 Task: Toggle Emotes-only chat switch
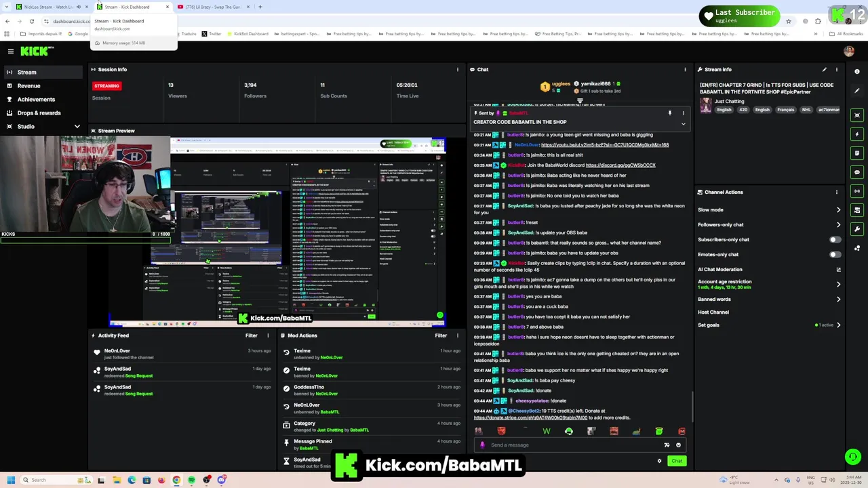click(835, 254)
